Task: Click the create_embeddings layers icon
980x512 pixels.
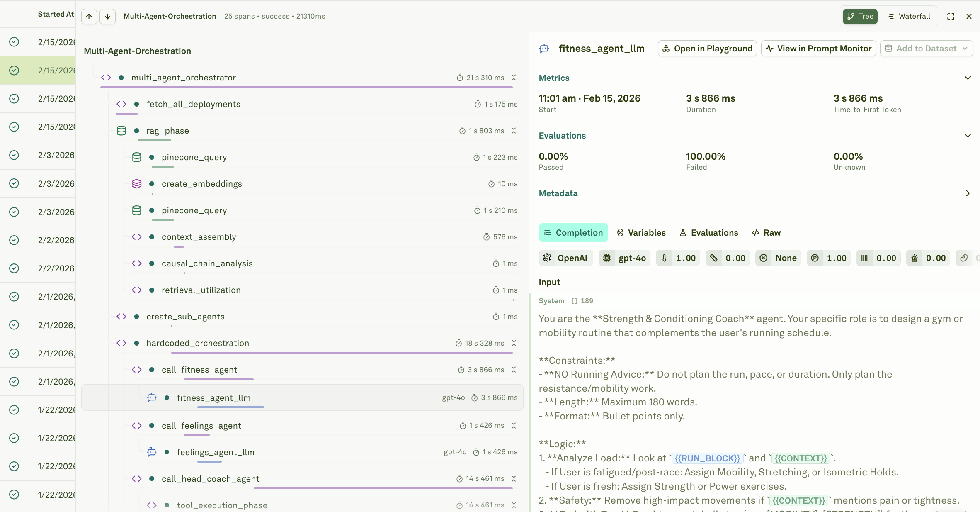Action: tap(137, 184)
